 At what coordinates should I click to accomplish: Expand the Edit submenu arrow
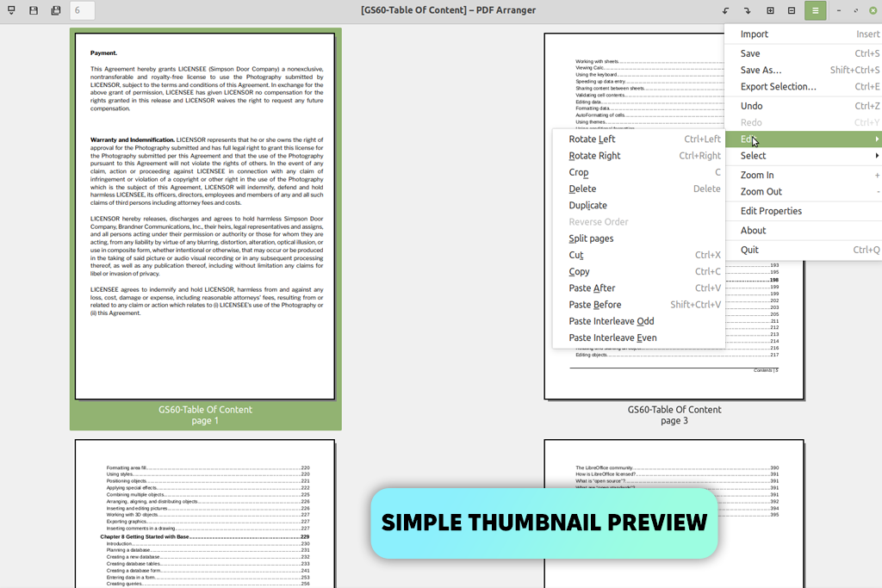click(x=876, y=139)
